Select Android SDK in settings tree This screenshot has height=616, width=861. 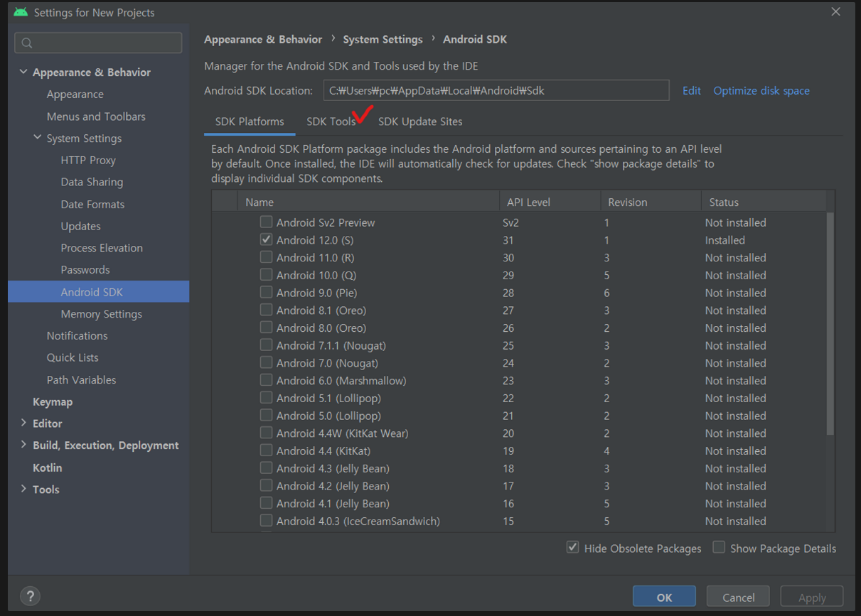[98, 292]
